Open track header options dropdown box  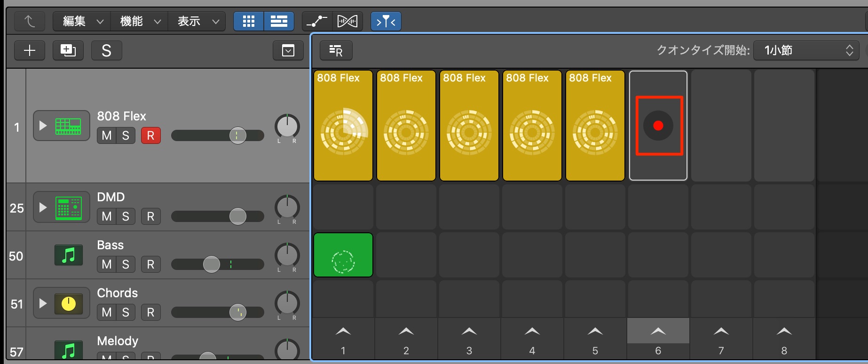tap(288, 50)
